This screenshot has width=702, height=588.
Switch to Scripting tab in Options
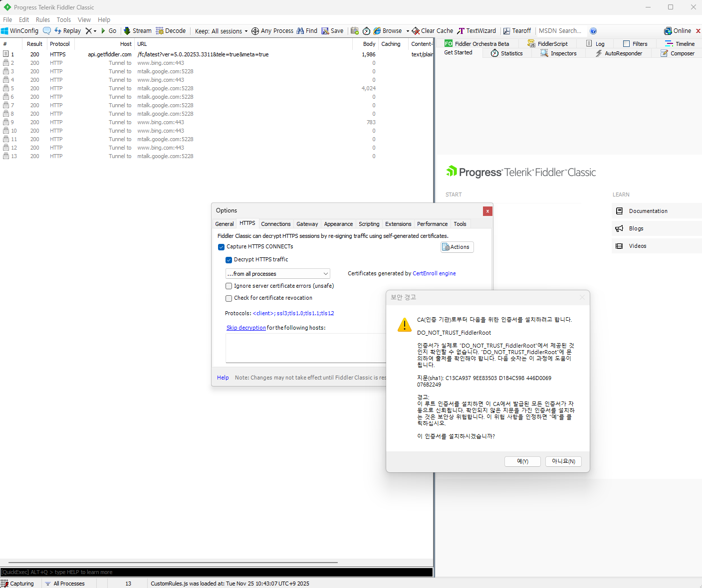coord(369,224)
